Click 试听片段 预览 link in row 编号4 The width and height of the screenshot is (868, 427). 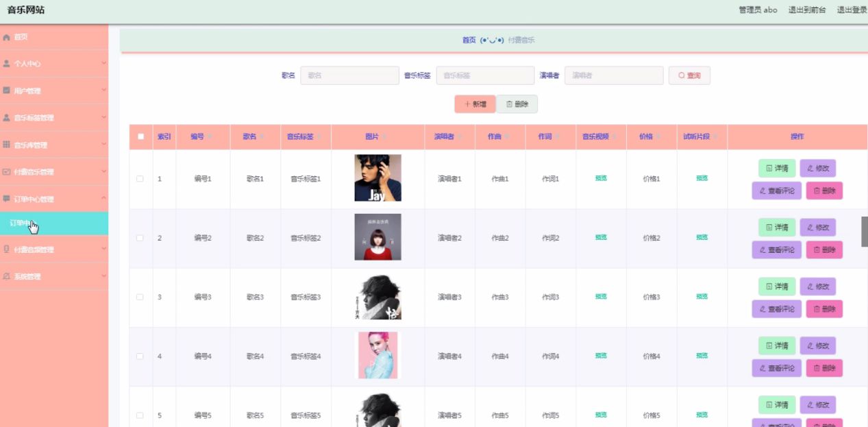[x=702, y=356]
